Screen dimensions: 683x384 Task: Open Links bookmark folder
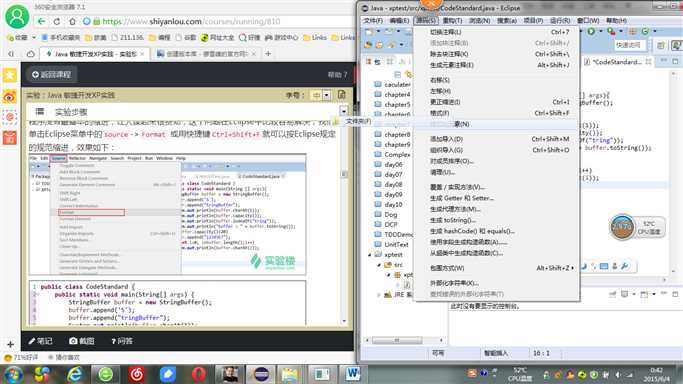tap(315, 38)
